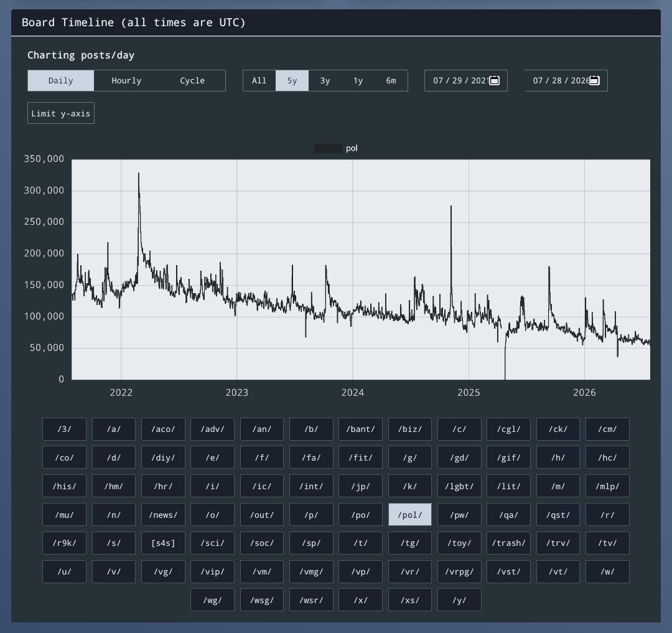Select the /int/ board
Viewport: 672px width, 633px height.
(311, 486)
